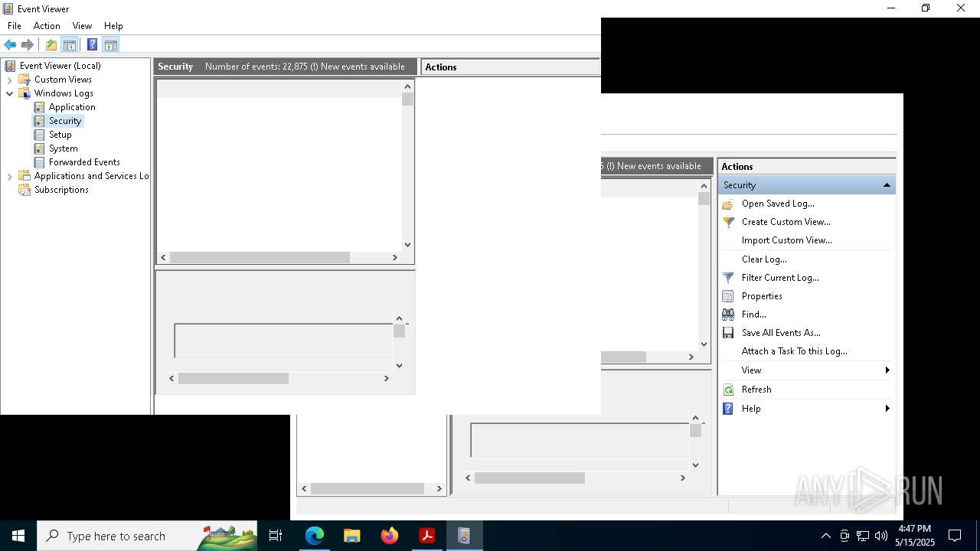Click the Open Saved Log folder icon

(728, 204)
